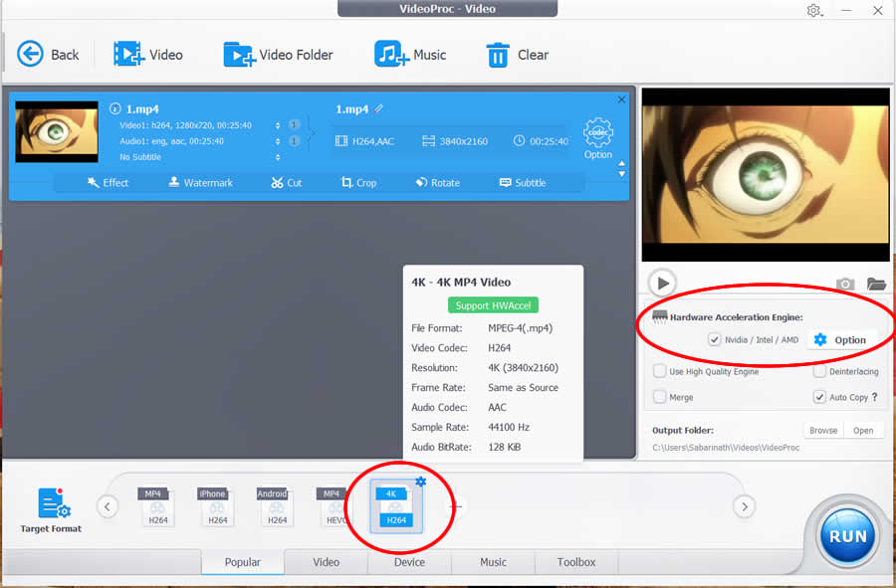The width and height of the screenshot is (896, 588).
Task: Open the Video Folder import icon
Action: click(239, 54)
